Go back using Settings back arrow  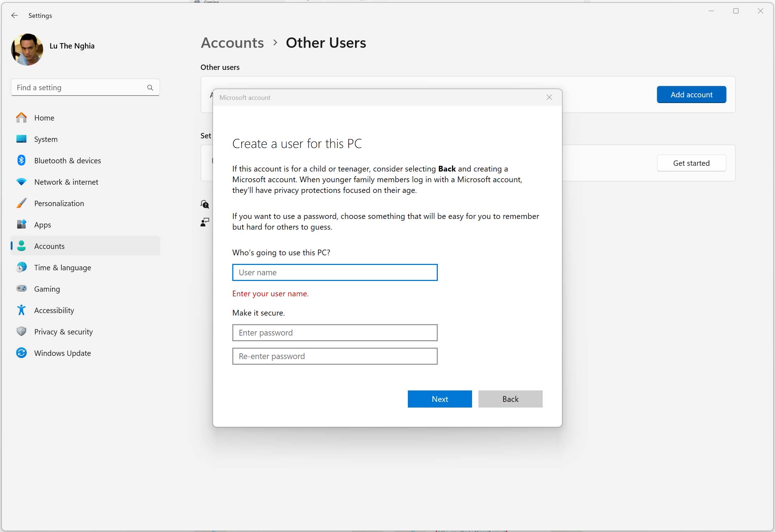[15, 15]
